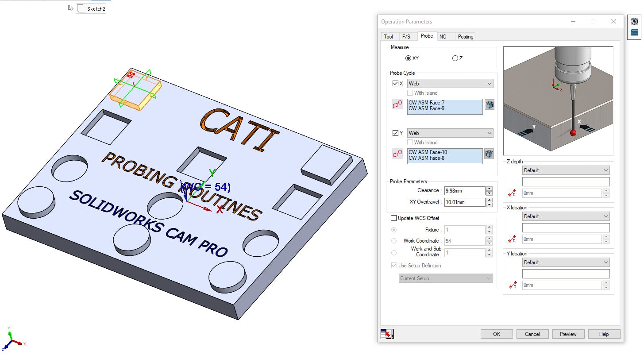Select CW ASM Face-9 in X list

426,108
